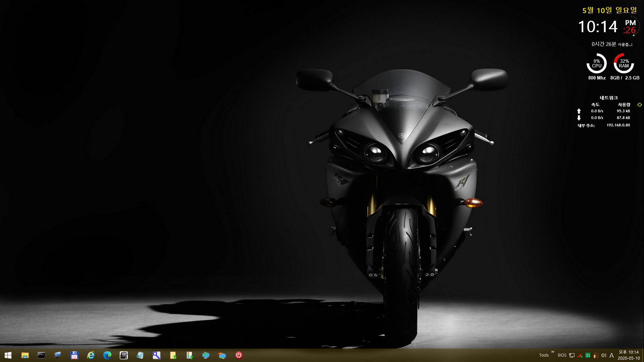This screenshot has width=644, height=362.
Task: Click the 8GB / 2.5 GB memory text
Action: 625,78
